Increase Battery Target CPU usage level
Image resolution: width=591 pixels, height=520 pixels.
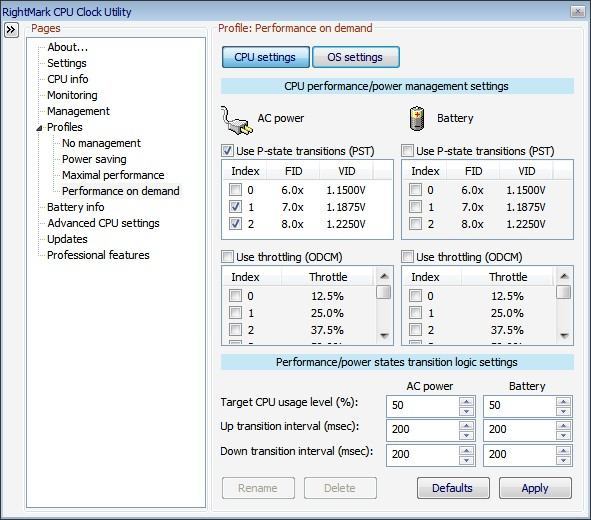tap(563, 401)
